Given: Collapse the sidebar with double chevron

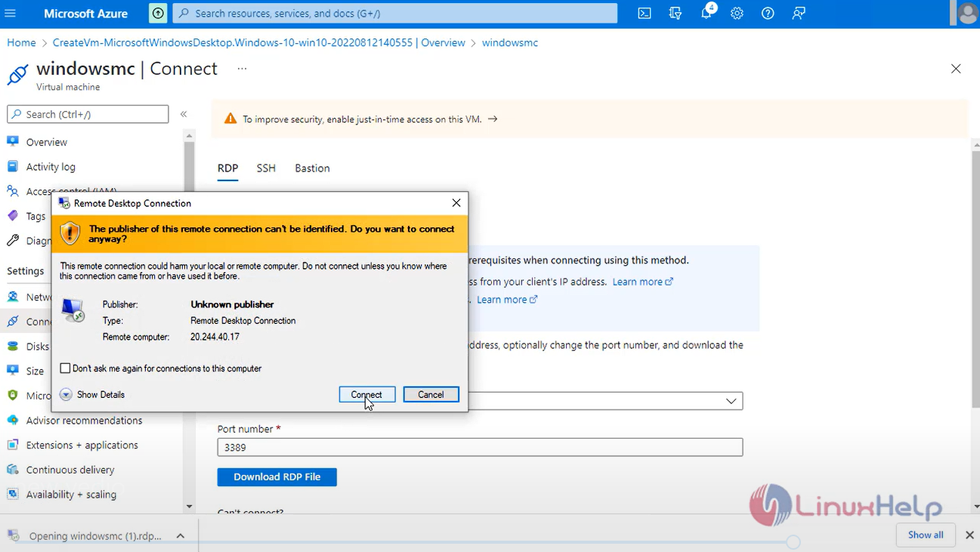Looking at the screenshot, I should tap(184, 114).
